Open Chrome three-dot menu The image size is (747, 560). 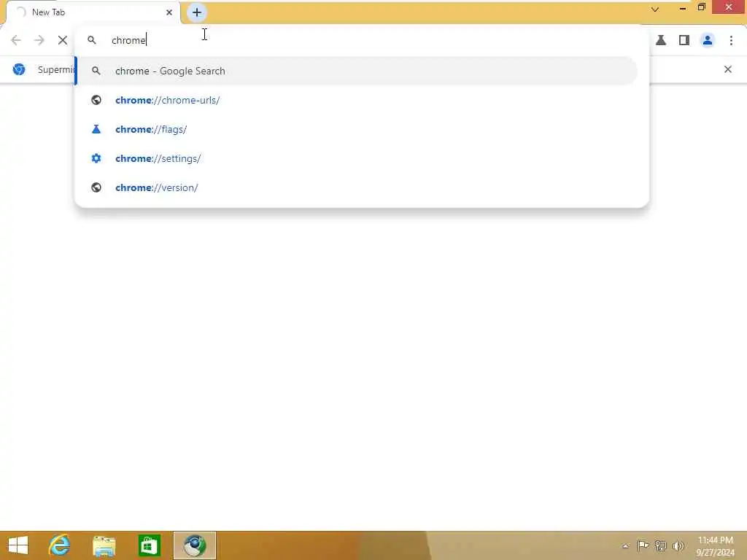pos(731,40)
